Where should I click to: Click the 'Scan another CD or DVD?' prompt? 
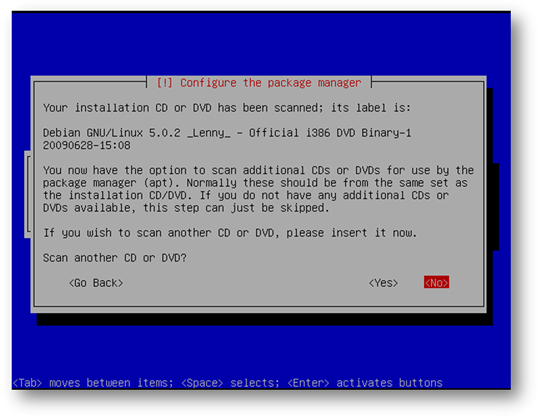point(115,258)
